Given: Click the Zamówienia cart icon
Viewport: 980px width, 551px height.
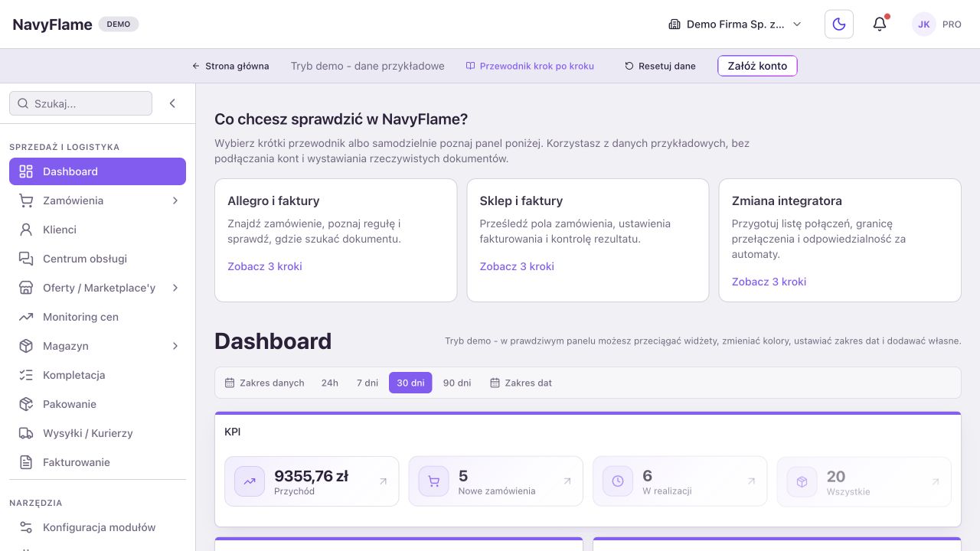Looking at the screenshot, I should 26,201.
